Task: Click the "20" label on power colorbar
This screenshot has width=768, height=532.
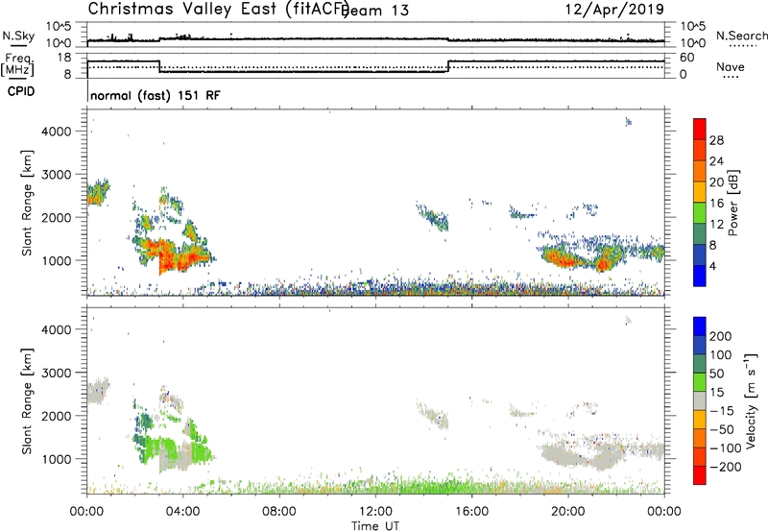Action: point(716,182)
